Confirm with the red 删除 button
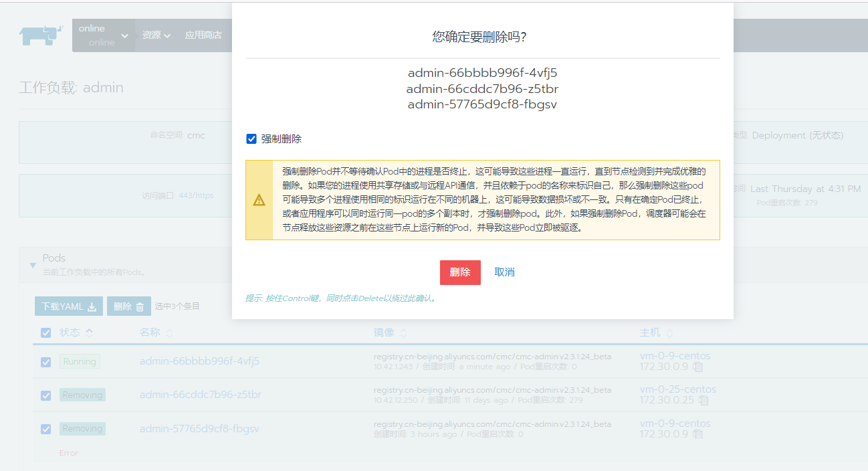868x471 pixels. 460,272
